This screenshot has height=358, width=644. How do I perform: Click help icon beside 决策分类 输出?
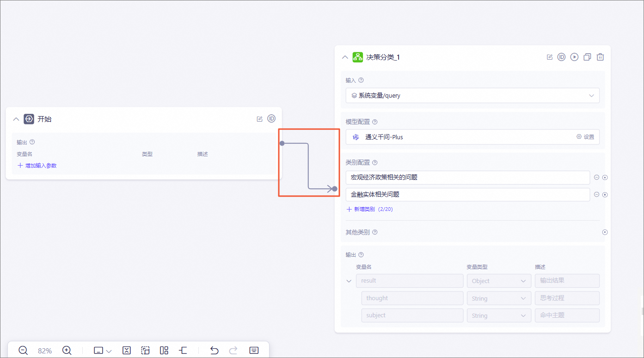coord(361,255)
